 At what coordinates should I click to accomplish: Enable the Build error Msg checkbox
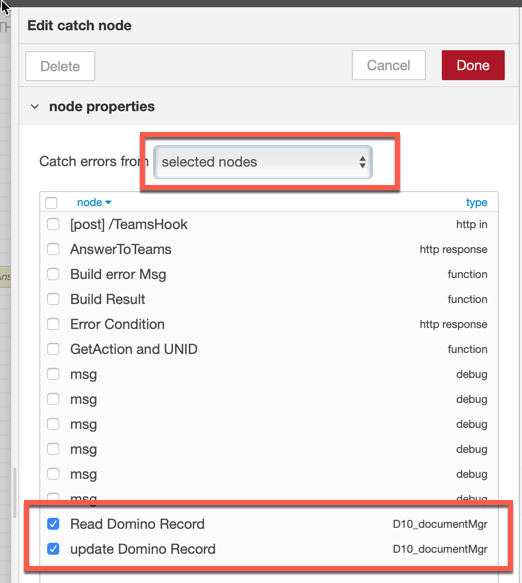click(x=53, y=274)
